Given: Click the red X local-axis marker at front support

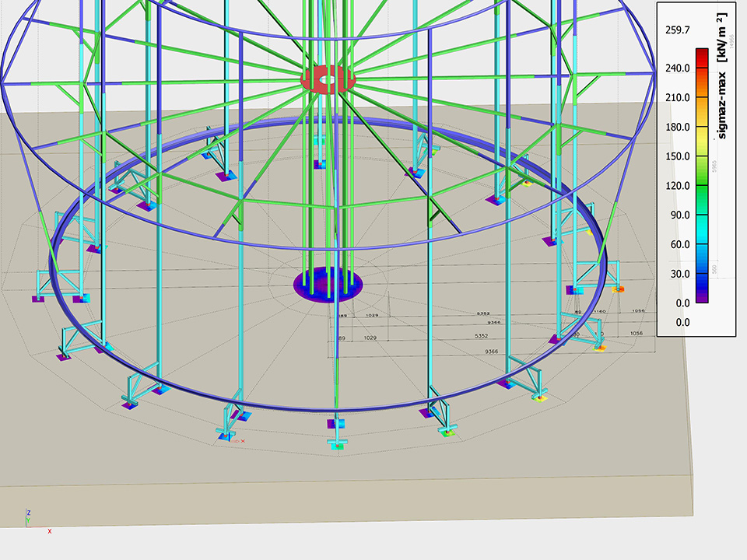Looking at the screenshot, I should tap(243, 441).
